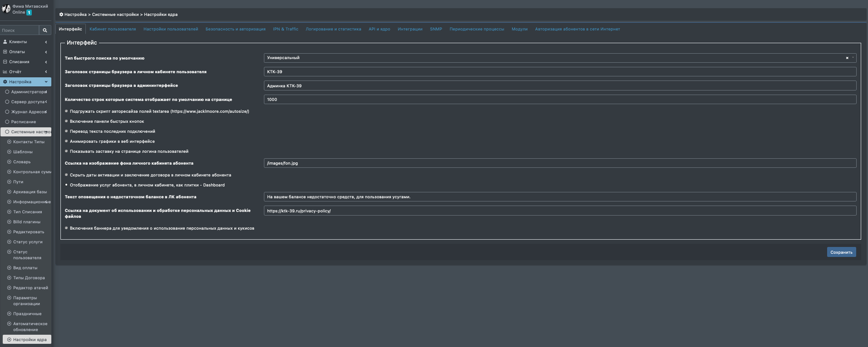Image resolution: width=868 pixels, height=347 pixels.
Task: Open the default quick search type dropdown
Action: (554, 58)
